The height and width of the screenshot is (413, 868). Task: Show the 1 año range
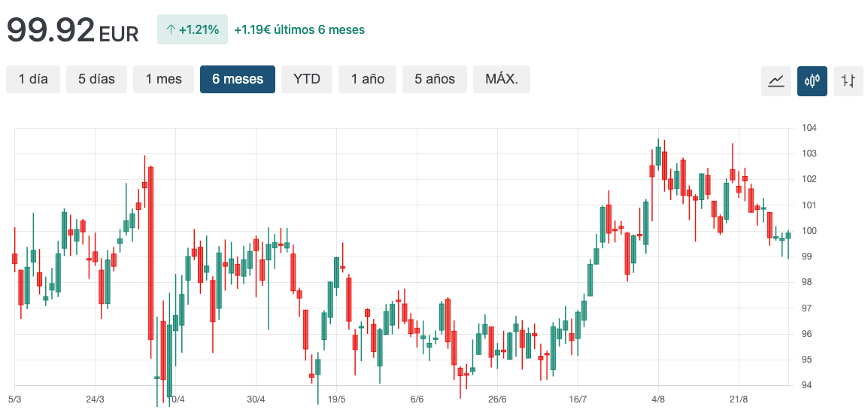tap(368, 79)
